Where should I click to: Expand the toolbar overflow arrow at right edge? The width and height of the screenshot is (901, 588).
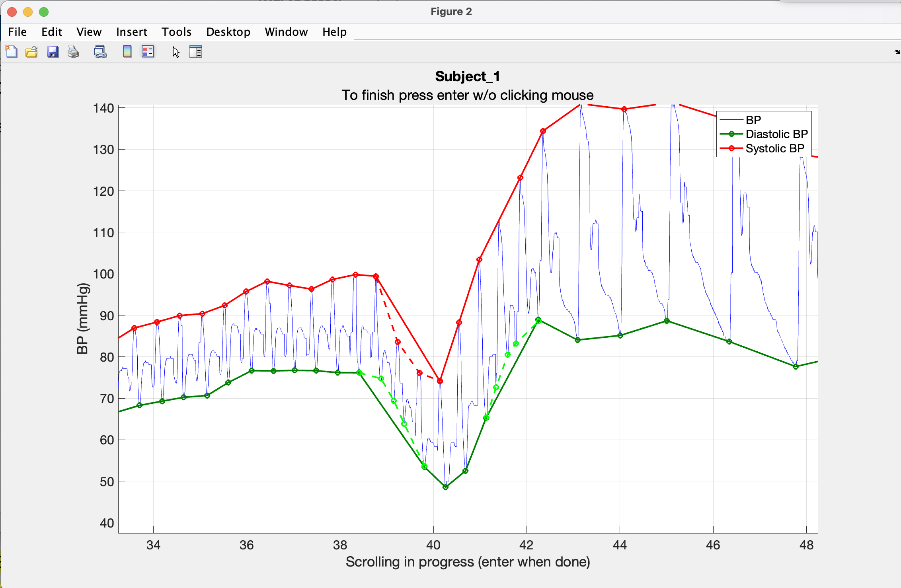(x=897, y=52)
